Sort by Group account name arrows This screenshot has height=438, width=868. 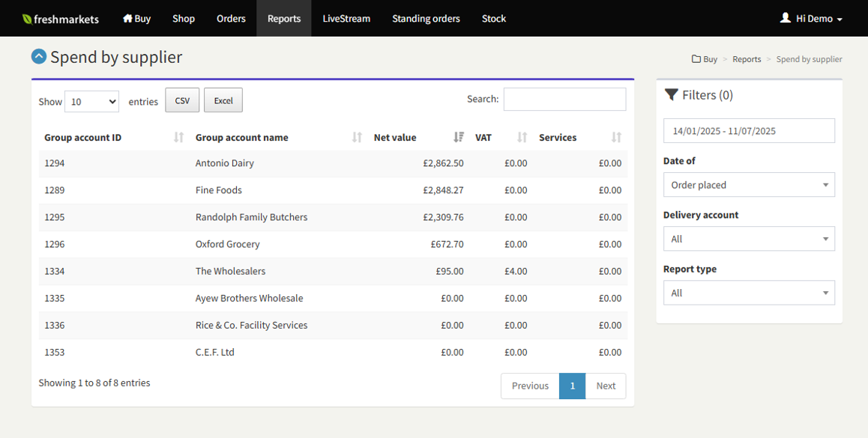[x=357, y=137]
